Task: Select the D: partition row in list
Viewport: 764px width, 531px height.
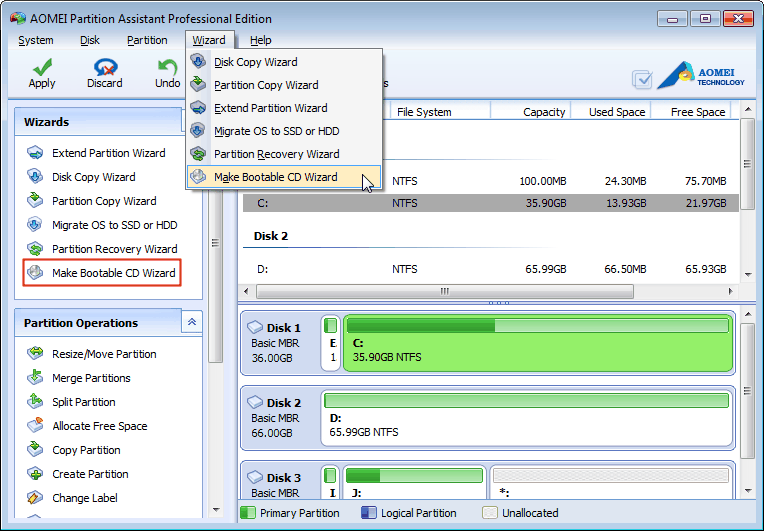Action: pyautogui.click(x=491, y=269)
